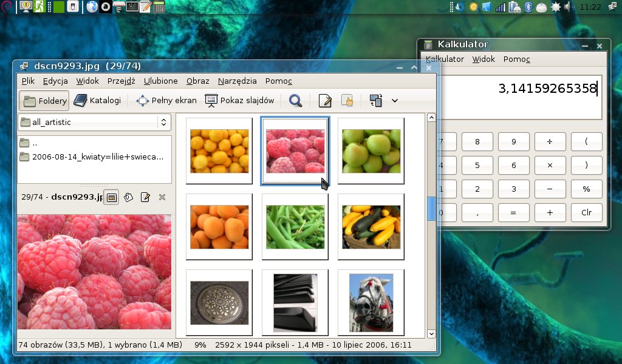Start the Pokaz slajdów slideshow
The height and width of the screenshot is (364, 622).
tap(239, 101)
